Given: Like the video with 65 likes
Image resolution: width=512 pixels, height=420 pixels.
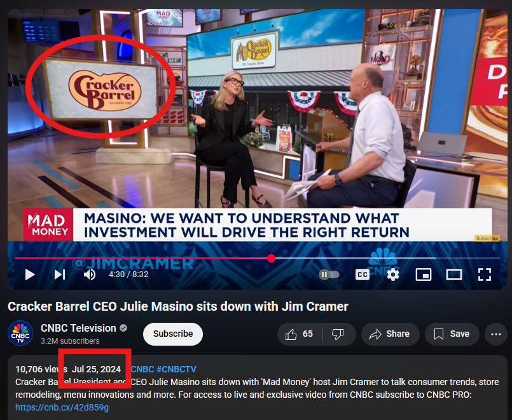Looking at the screenshot, I should (x=300, y=334).
